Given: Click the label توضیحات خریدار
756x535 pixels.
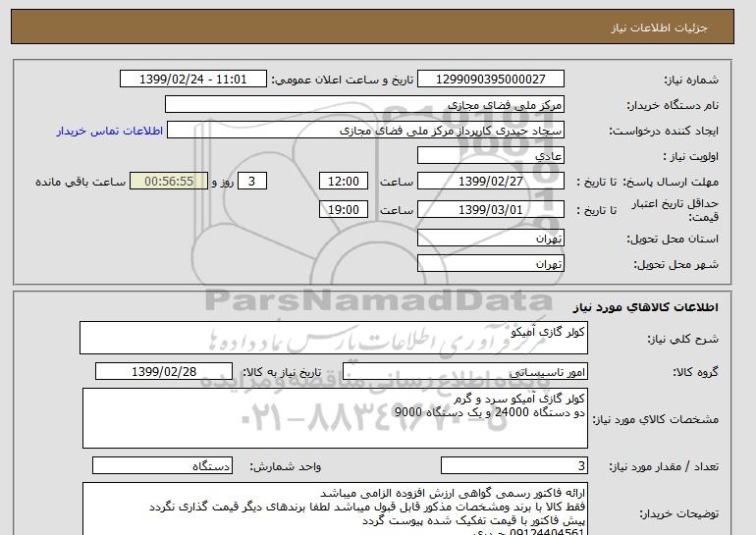Looking at the screenshot, I should pos(679,513).
